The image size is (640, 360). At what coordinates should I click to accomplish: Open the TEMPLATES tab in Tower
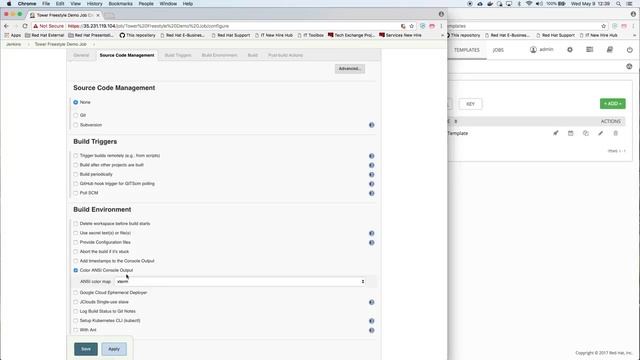[467, 50]
